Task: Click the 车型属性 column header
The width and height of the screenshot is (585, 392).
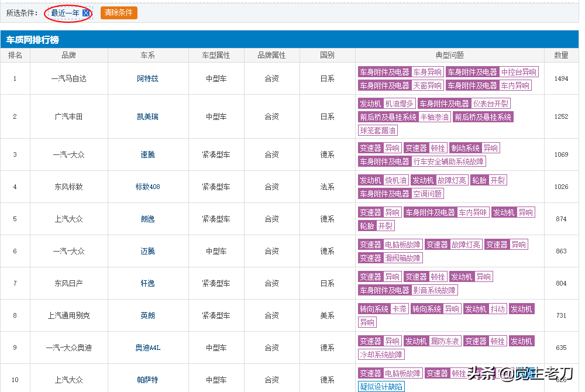Action: point(216,55)
